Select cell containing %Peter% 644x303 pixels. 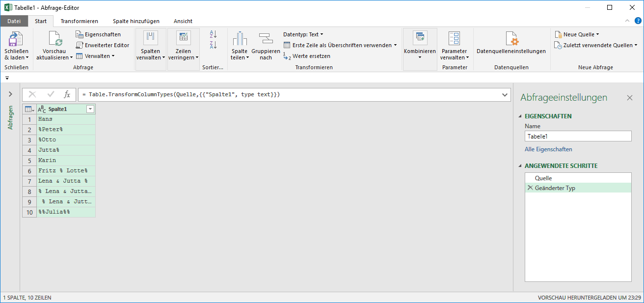click(x=66, y=130)
